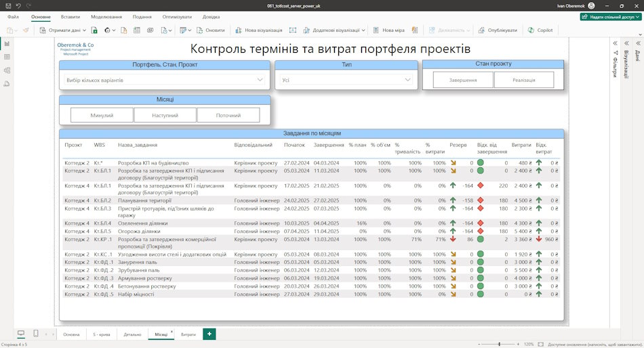Image resolution: width=644 pixels, height=348 pixels.
Task: Select the Моделювання ribbon tab
Action: point(106,17)
